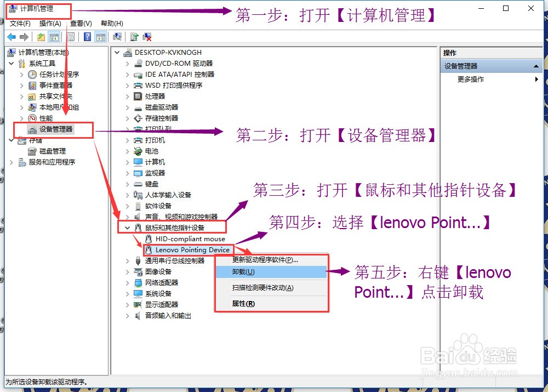Expand the 事件查看器 node arrow
548x392 pixels.
coord(22,86)
